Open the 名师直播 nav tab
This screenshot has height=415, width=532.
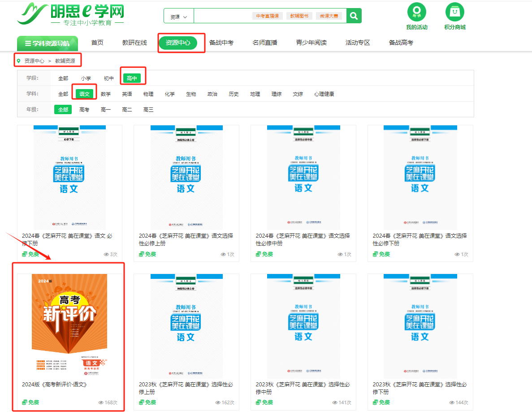tap(265, 43)
